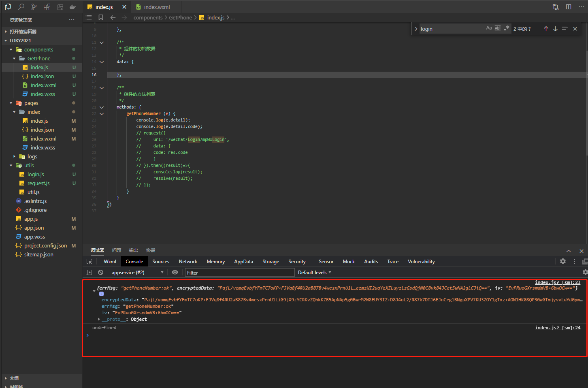
Task: Open the Sources tab
Action: (x=161, y=262)
